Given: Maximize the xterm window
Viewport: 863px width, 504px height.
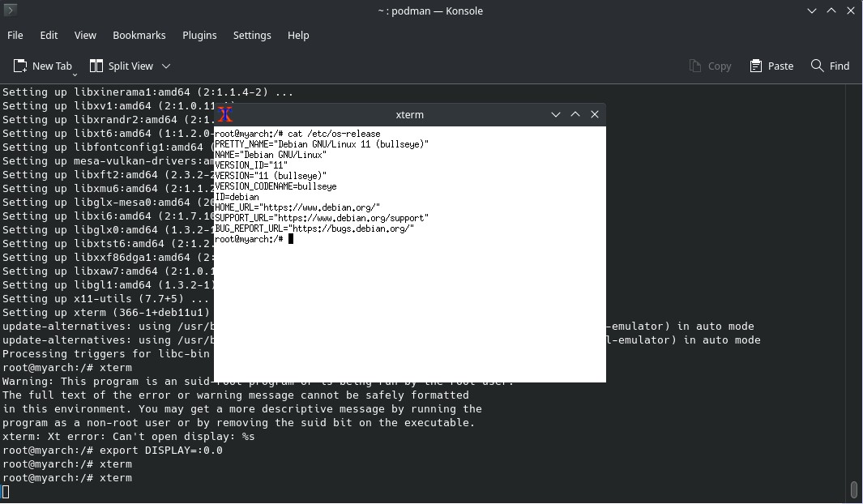Looking at the screenshot, I should (575, 114).
